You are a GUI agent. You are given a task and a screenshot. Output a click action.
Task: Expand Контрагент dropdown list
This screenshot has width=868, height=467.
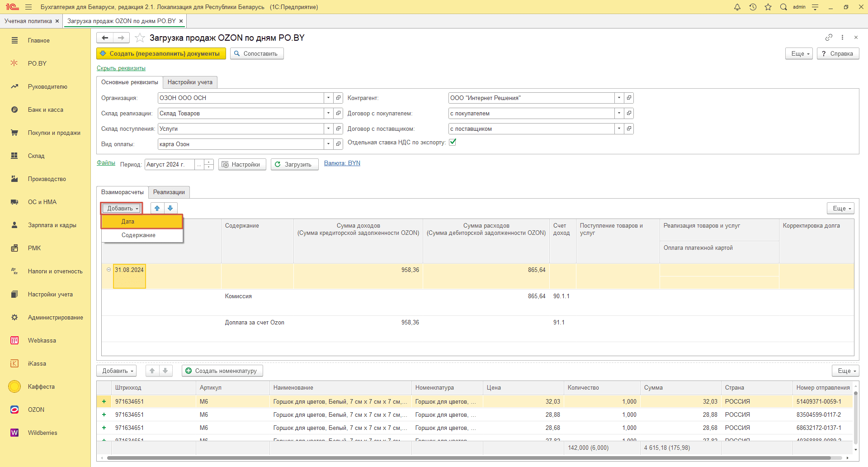[619, 98]
